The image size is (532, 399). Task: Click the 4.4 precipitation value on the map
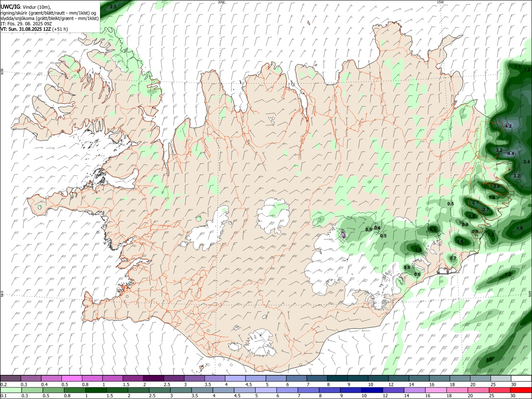pyautogui.click(x=511, y=153)
